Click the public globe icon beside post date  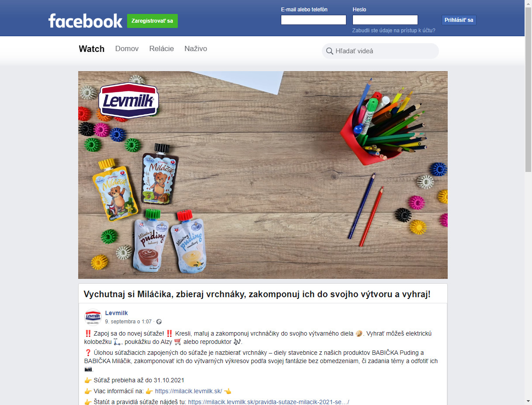tap(159, 322)
